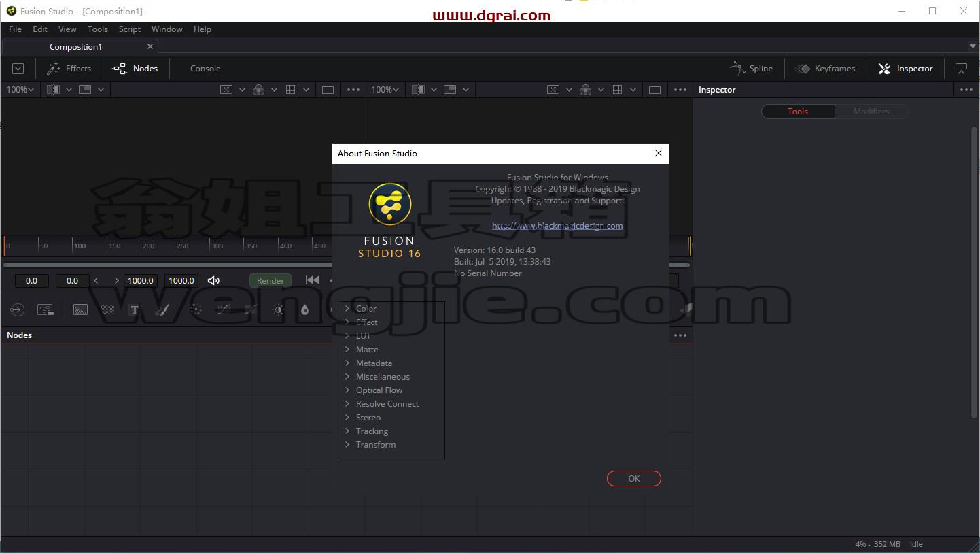This screenshot has width=980, height=553.
Task: Add a Color Curves node from toolbar
Action: coord(224,309)
